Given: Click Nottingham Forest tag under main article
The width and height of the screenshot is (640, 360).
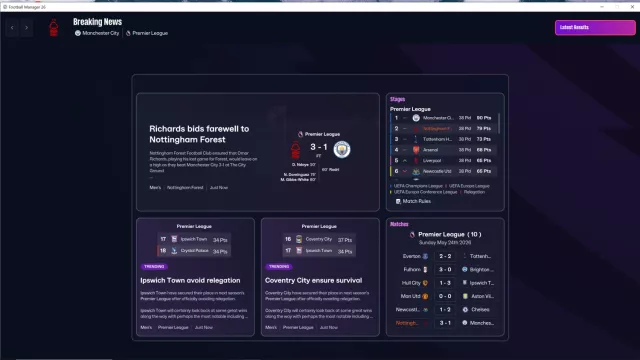Looking at the screenshot, I should click(185, 188).
